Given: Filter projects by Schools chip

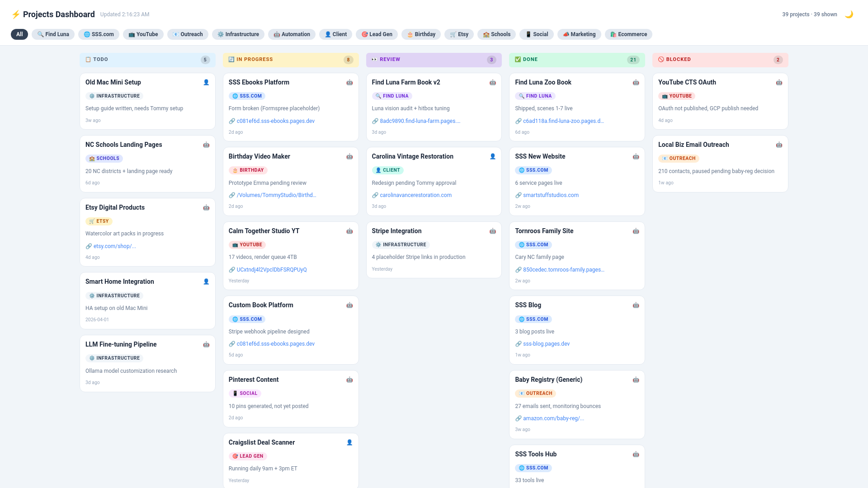Looking at the screenshot, I should (x=496, y=34).
